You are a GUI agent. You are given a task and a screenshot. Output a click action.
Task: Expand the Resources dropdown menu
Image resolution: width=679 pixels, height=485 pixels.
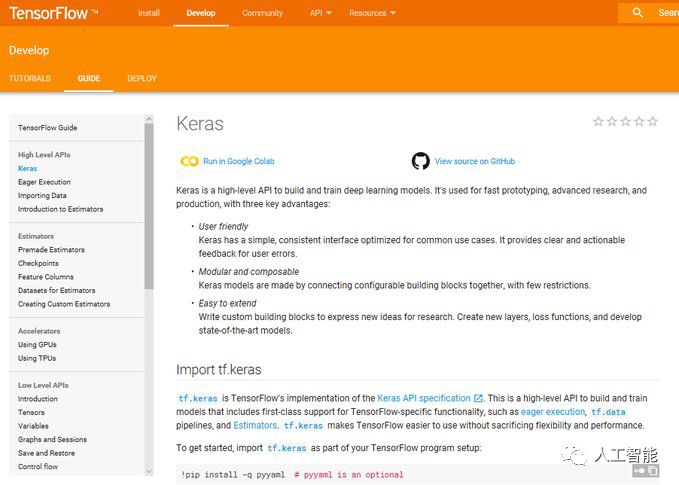[x=372, y=13]
